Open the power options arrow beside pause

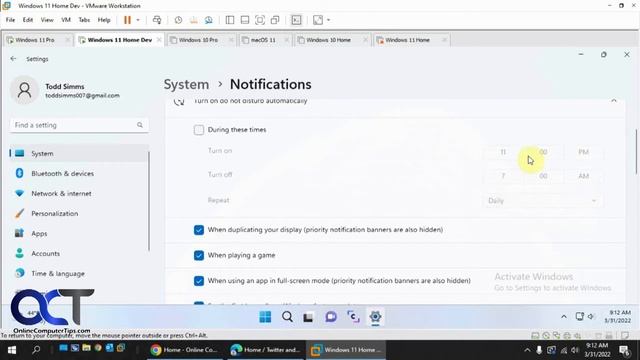[x=138, y=20]
